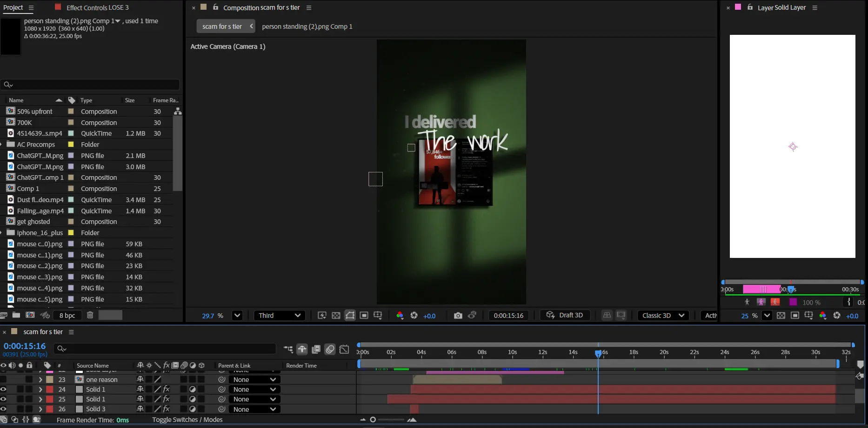Click the Take Snapshot camera icon
Image resolution: width=868 pixels, height=428 pixels.
tap(458, 316)
